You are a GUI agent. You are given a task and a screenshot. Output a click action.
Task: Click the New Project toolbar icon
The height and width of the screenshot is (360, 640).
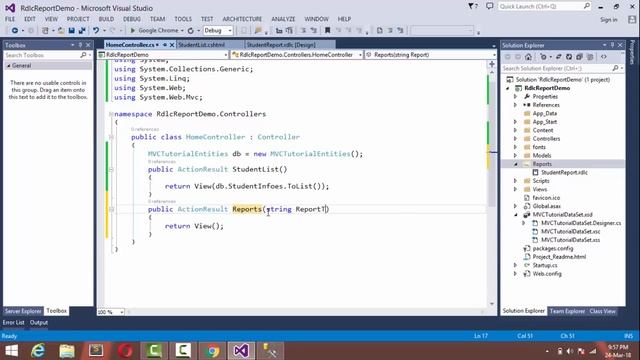[45, 31]
